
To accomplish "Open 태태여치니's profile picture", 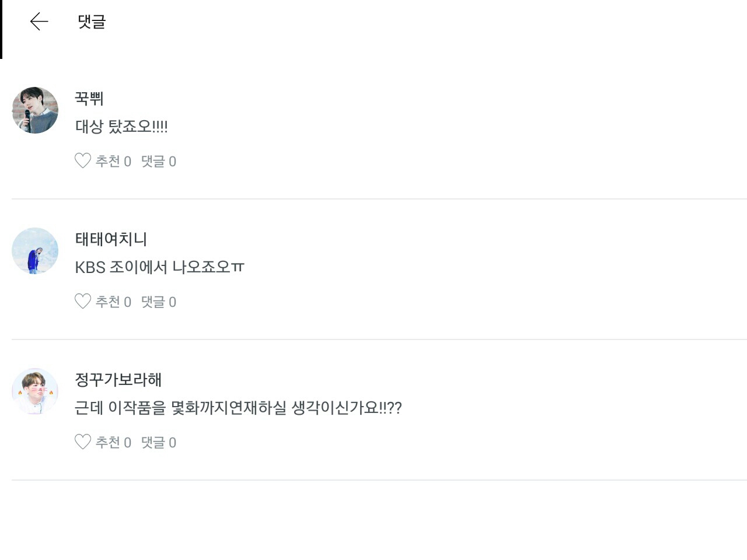I will coord(35,251).
